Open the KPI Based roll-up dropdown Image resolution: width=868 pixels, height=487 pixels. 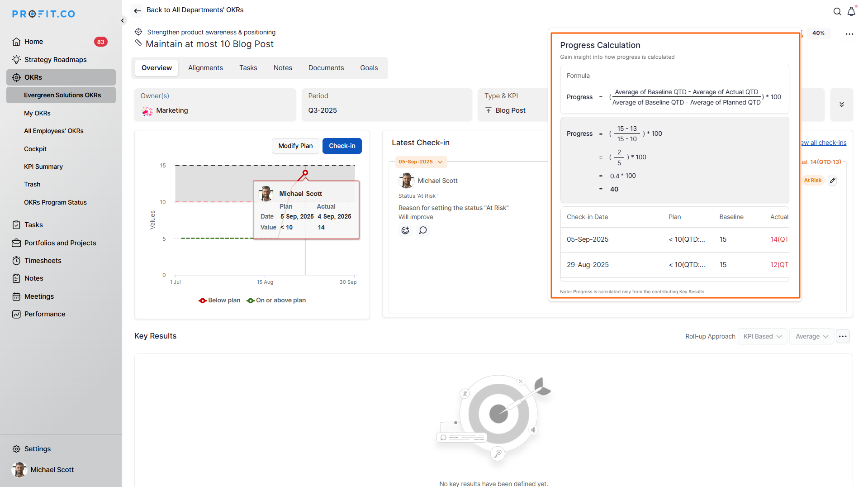point(762,336)
